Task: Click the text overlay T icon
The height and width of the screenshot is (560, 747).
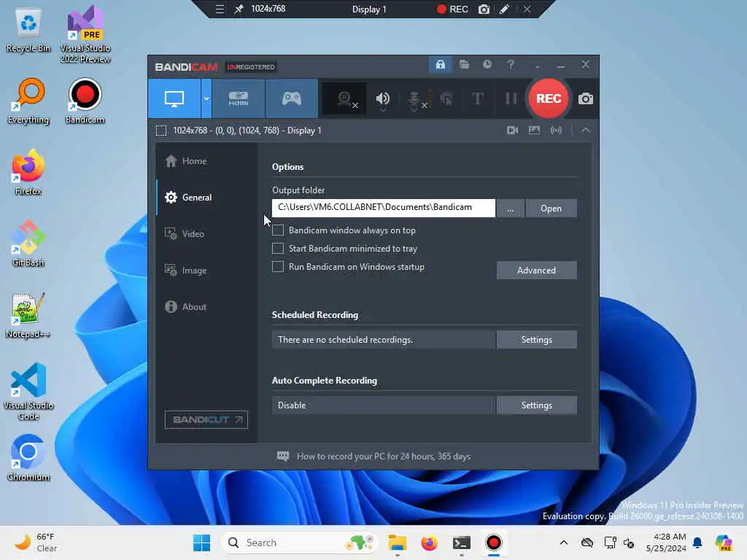Action: [x=478, y=98]
